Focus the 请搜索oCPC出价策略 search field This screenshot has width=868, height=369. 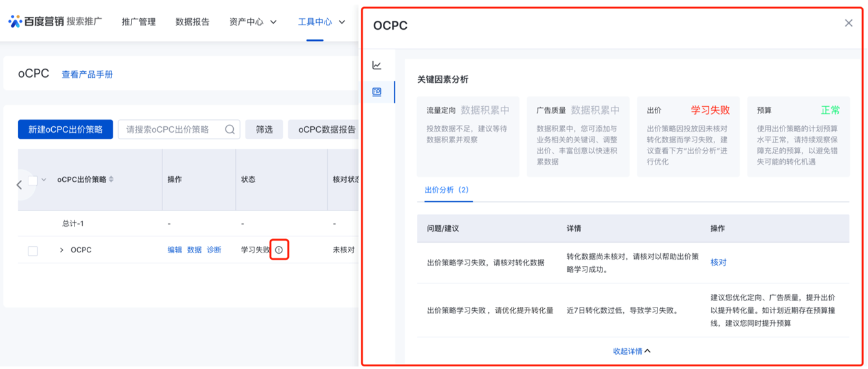[172, 129]
